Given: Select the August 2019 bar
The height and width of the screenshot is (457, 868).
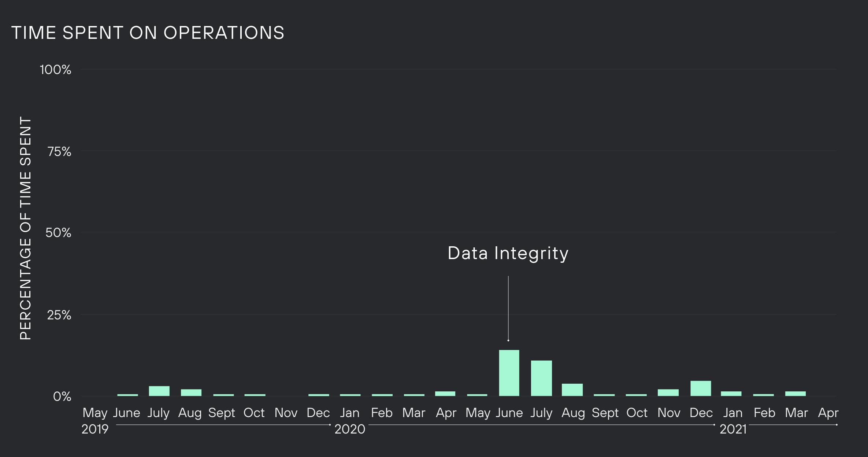Looking at the screenshot, I should click(x=191, y=392).
